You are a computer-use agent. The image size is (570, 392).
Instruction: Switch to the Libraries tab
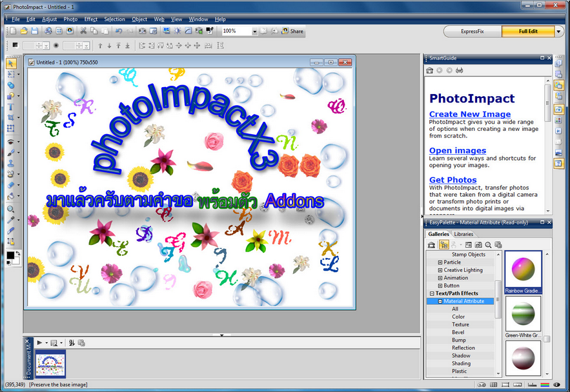tap(463, 234)
